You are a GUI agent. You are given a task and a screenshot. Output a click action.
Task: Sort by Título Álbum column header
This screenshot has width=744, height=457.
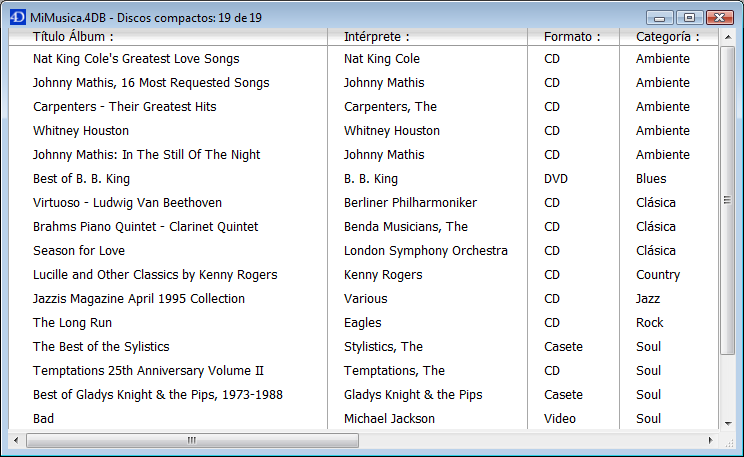click(73, 37)
